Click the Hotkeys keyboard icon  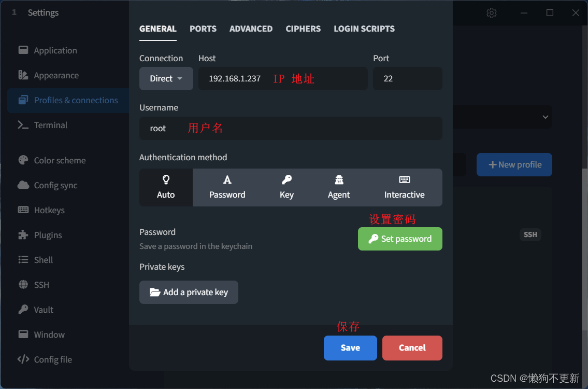(x=23, y=210)
